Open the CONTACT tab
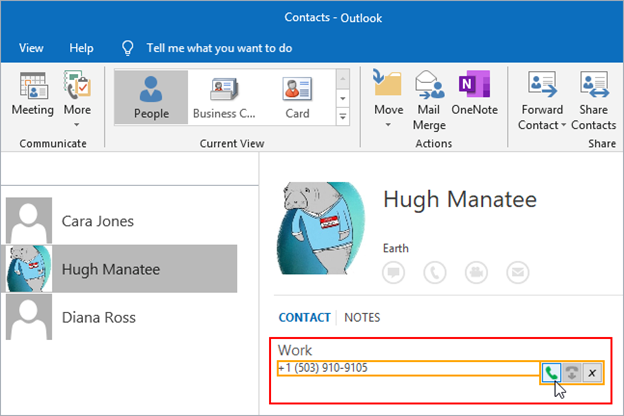Screen dimensions: 624x416 tap(304, 317)
